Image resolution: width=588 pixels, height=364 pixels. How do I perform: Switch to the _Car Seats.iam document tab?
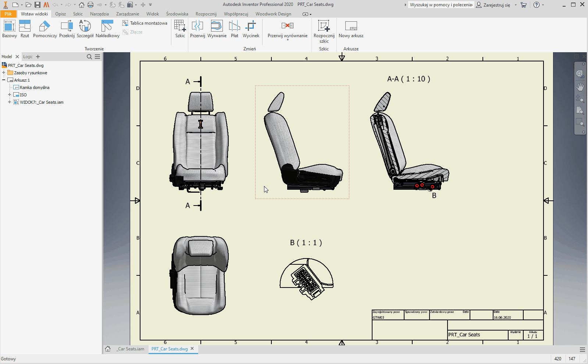coord(131,349)
